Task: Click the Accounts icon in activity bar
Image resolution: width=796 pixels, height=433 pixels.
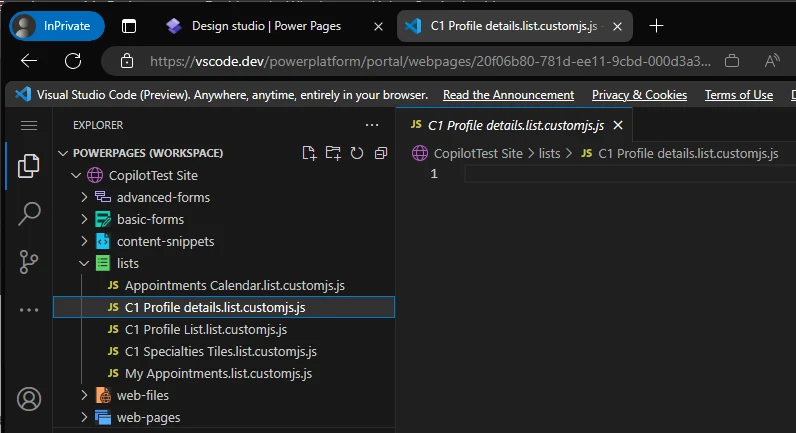Action: tap(29, 399)
